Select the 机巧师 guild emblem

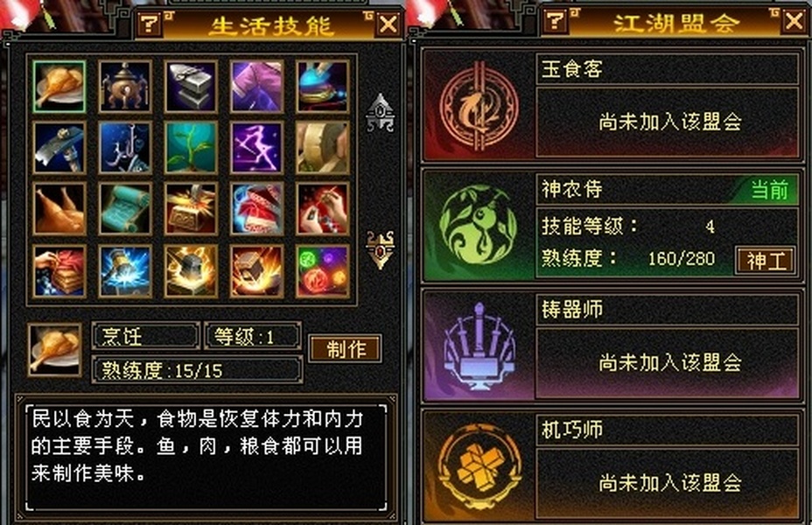pos(479,466)
